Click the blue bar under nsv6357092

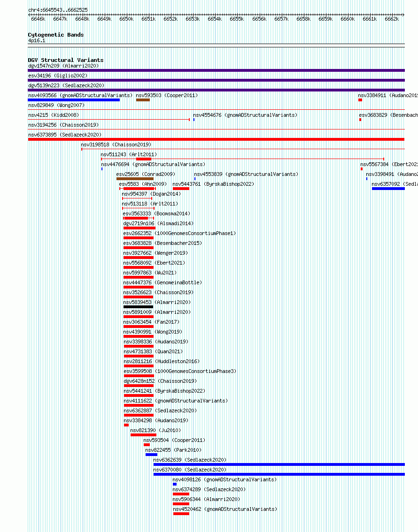(x=388, y=188)
